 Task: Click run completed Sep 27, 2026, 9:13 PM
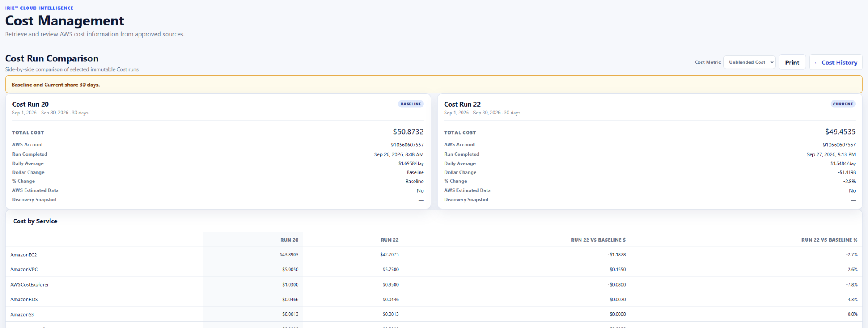(831, 154)
